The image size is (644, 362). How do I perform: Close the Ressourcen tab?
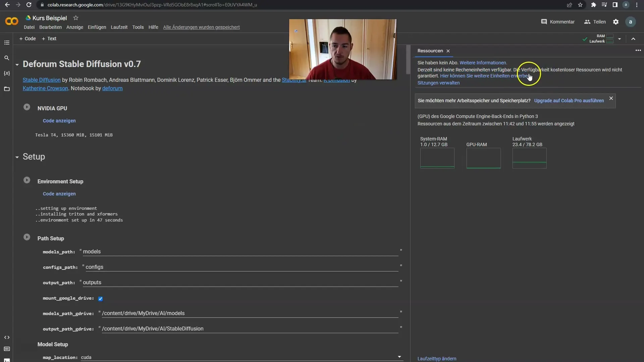pyautogui.click(x=448, y=51)
